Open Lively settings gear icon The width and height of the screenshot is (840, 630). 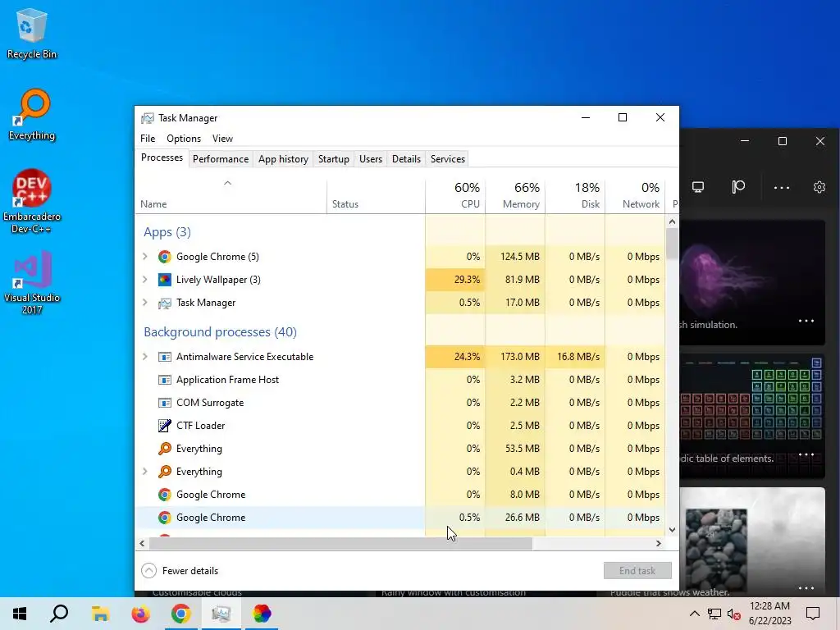[x=819, y=187]
